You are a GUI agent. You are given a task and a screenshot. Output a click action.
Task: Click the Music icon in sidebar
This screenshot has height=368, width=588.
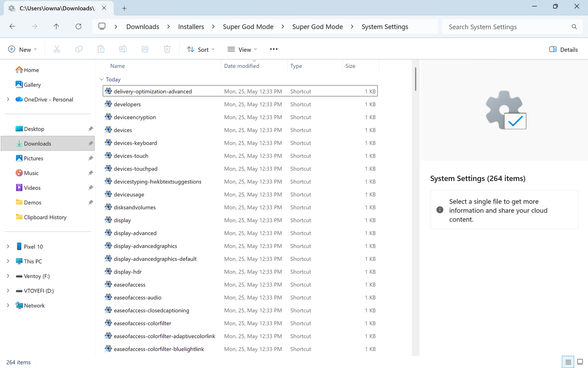(x=19, y=173)
